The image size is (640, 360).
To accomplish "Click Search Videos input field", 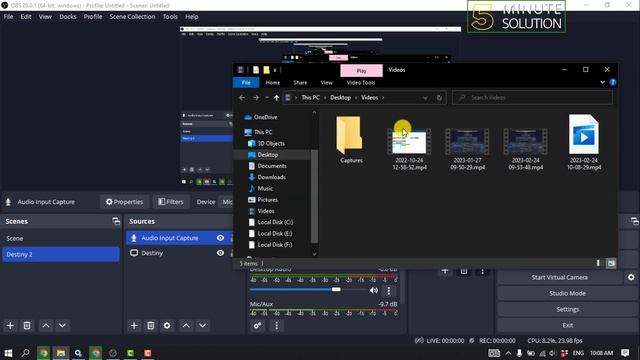I will pyautogui.click(x=532, y=98).
